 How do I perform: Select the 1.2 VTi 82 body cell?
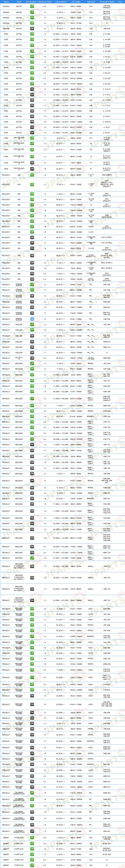[91, 175]
